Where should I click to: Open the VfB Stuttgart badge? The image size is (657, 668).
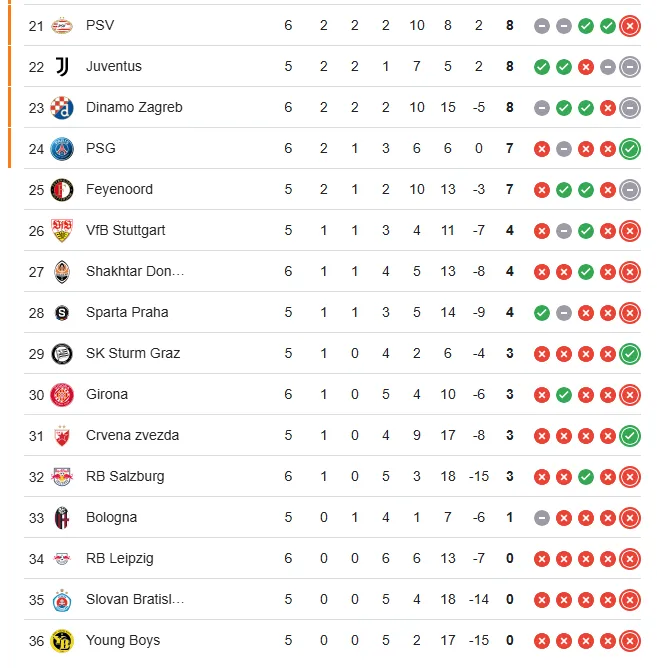click(x=62, y=230)
